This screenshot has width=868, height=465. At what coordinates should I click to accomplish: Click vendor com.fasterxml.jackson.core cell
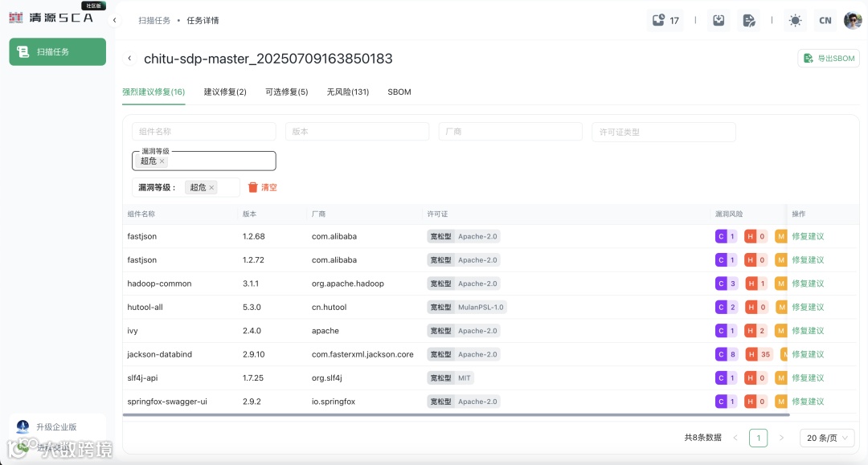click(362, 354)
